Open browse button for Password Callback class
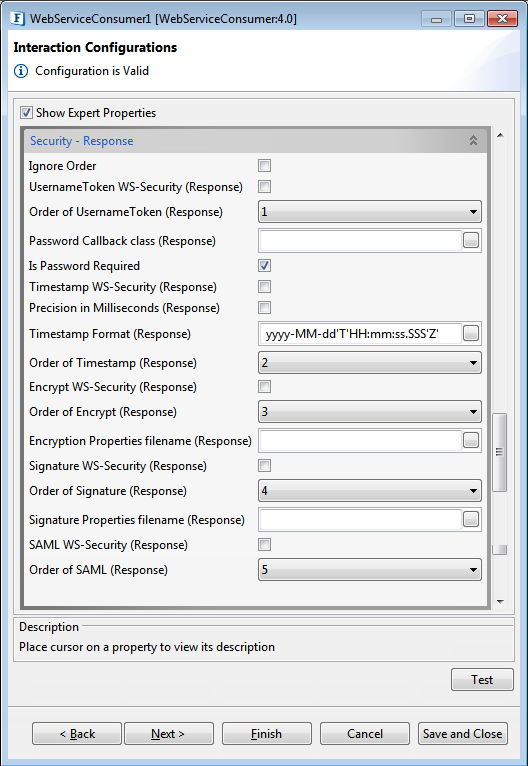The image size is (528, 766). [471, 240]
